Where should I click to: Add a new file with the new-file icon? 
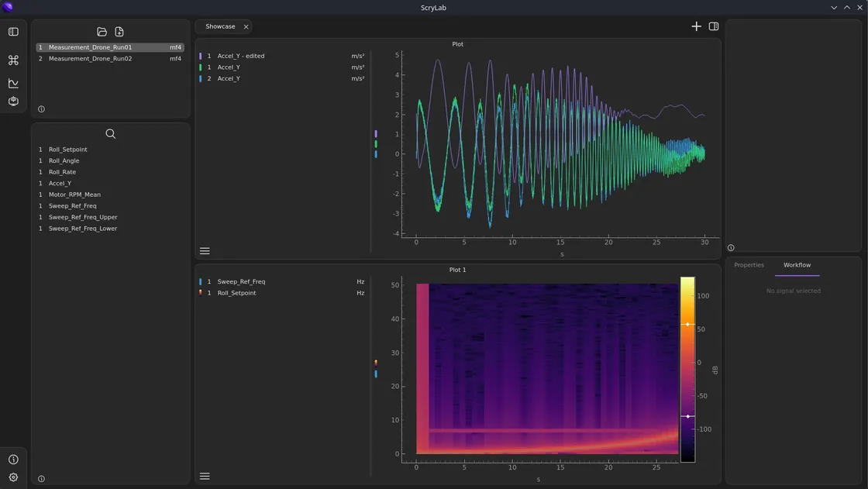tap(119, 31)
